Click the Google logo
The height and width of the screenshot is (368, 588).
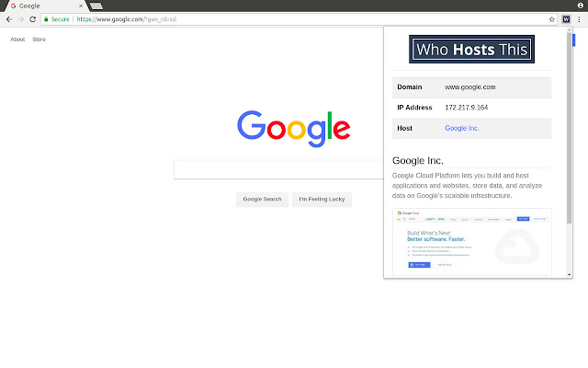pos(294,129)
